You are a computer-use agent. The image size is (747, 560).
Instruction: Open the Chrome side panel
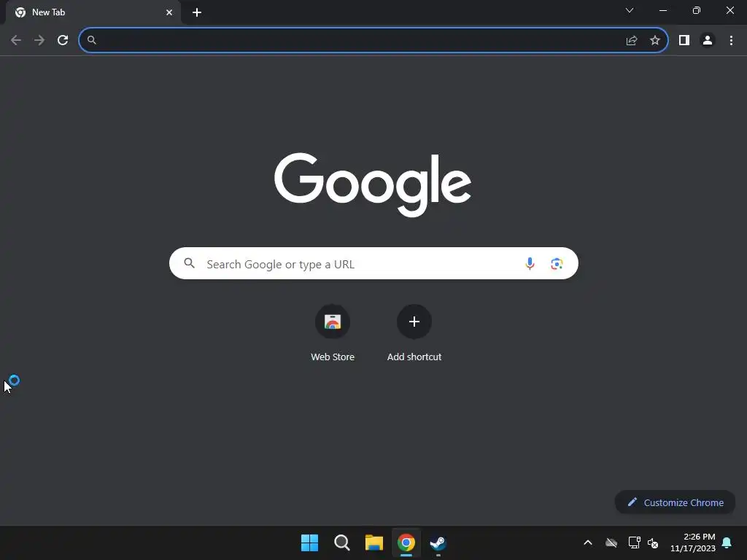[x=684, y=41]
